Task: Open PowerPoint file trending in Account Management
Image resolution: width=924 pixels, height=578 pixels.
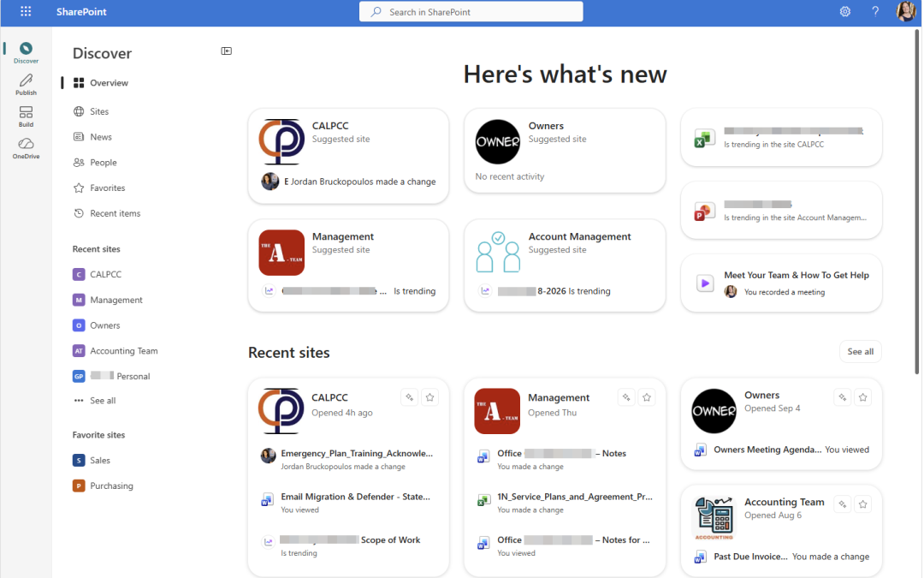Action: click(x=781, y=211)
